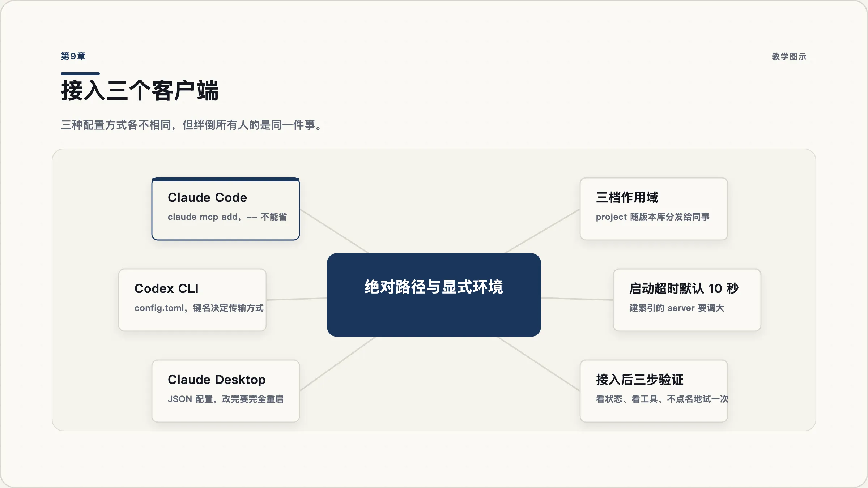Open the 接入后三步验证 card
The image size is (868, 488).
click(654, 391)
